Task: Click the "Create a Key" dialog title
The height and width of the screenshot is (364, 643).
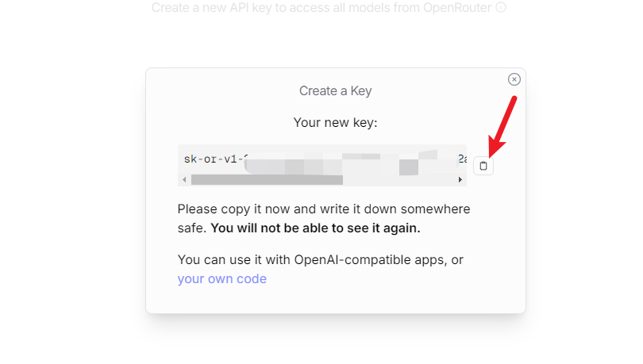Action: (336, 90)
